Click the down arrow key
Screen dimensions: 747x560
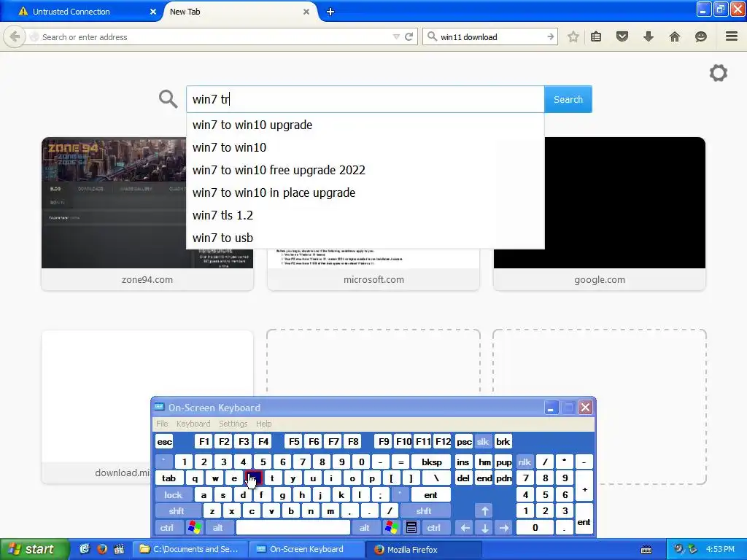pyautogui.click(x=484, y=528)
